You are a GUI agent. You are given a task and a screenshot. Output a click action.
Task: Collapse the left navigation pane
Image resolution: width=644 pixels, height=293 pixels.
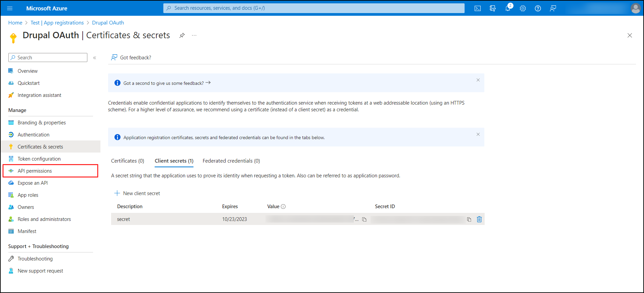(95, 58)
